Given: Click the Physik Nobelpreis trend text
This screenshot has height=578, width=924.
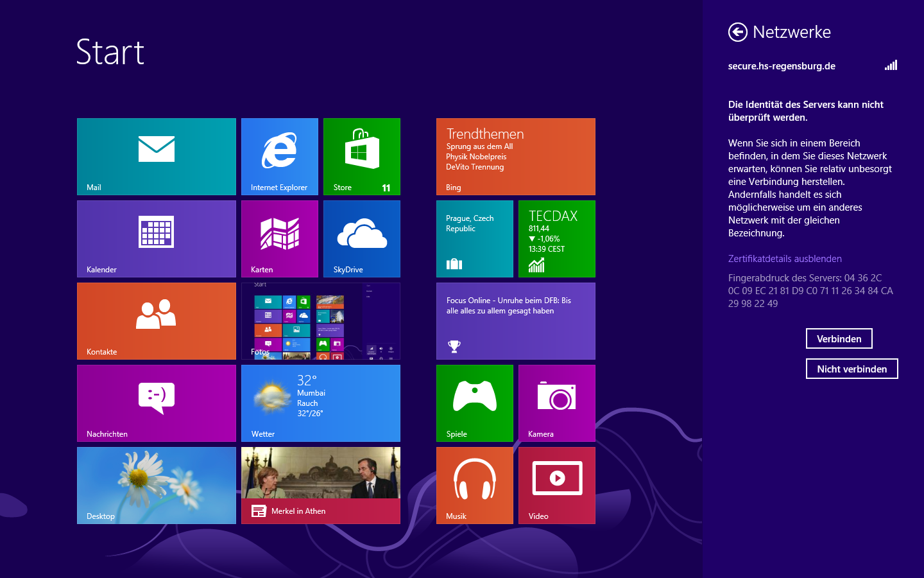Looking at the screenshot, I should pyautogui.click(x=476, y=157).
